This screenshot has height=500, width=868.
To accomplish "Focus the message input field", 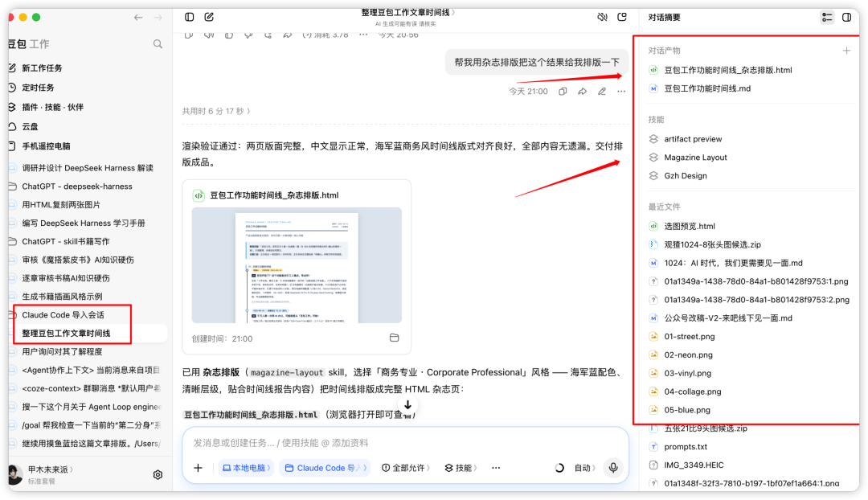I will pos(405,443).
